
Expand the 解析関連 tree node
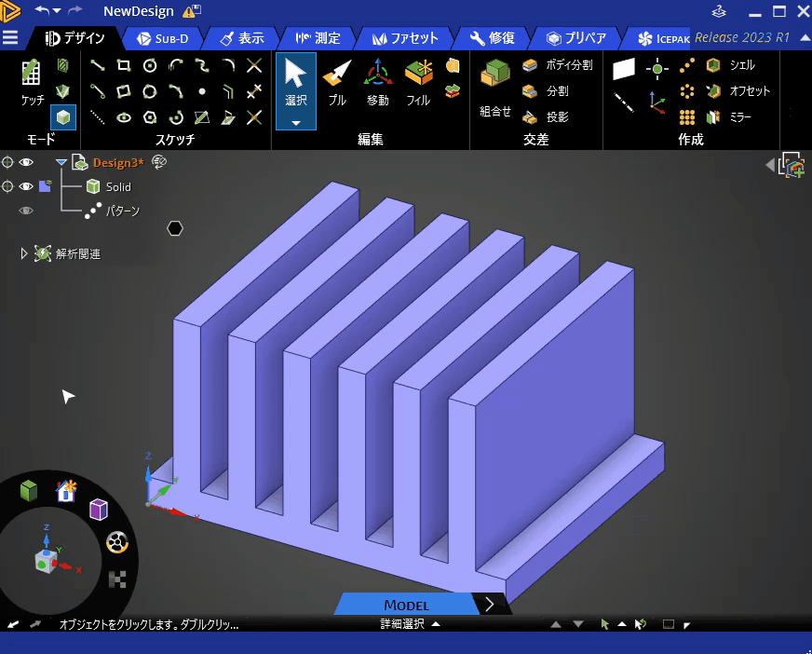pos(23,253)
